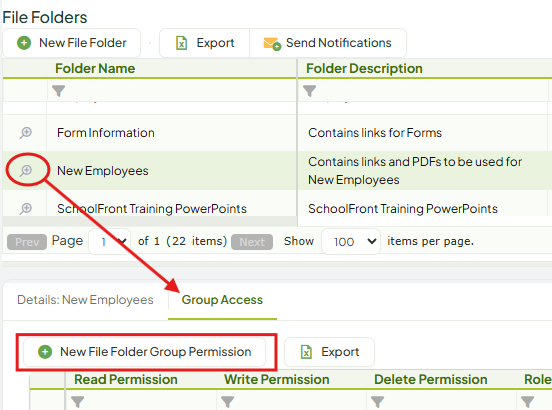Open the Delete Permission filter funnel

click(377, 402)
